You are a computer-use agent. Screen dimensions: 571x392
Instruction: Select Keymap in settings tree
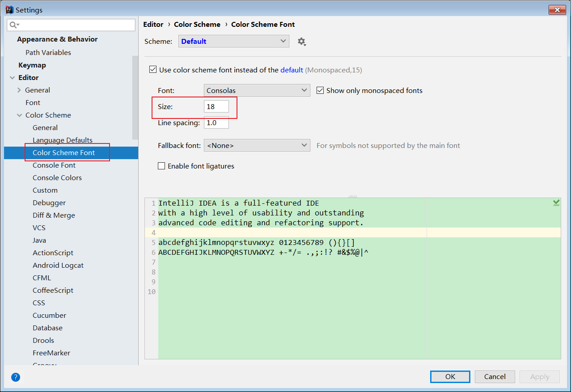[32, 65]
